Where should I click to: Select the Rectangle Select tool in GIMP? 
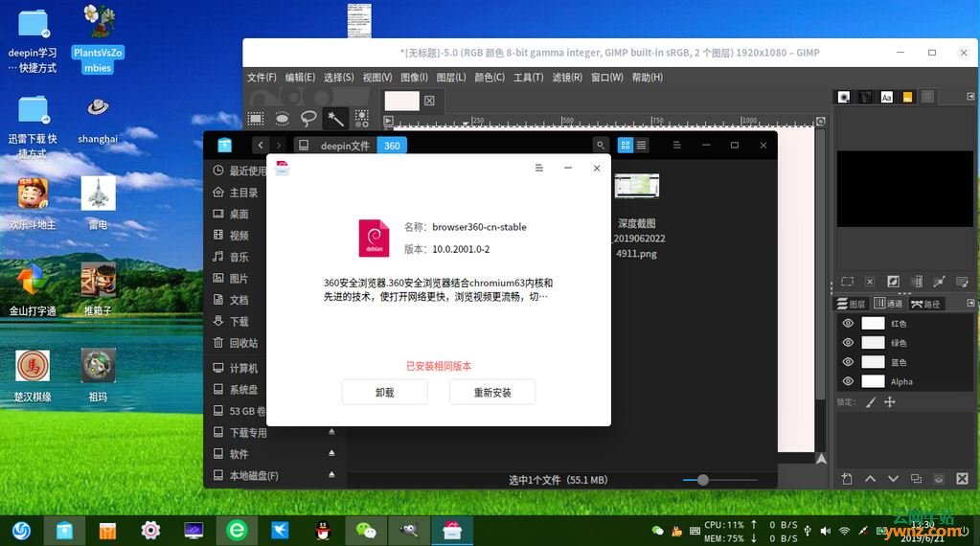(x=255, y=118)
